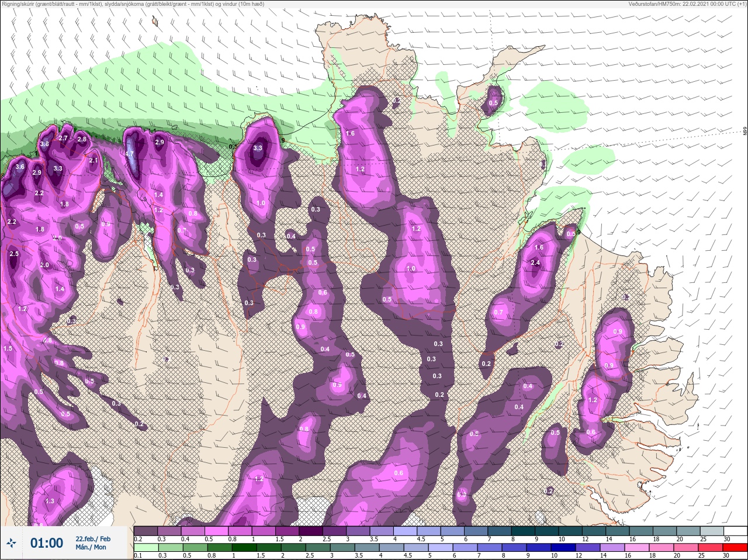Click the 3.6 precipitation value on the map
This screenshot has height=560, width=748.
20,167
